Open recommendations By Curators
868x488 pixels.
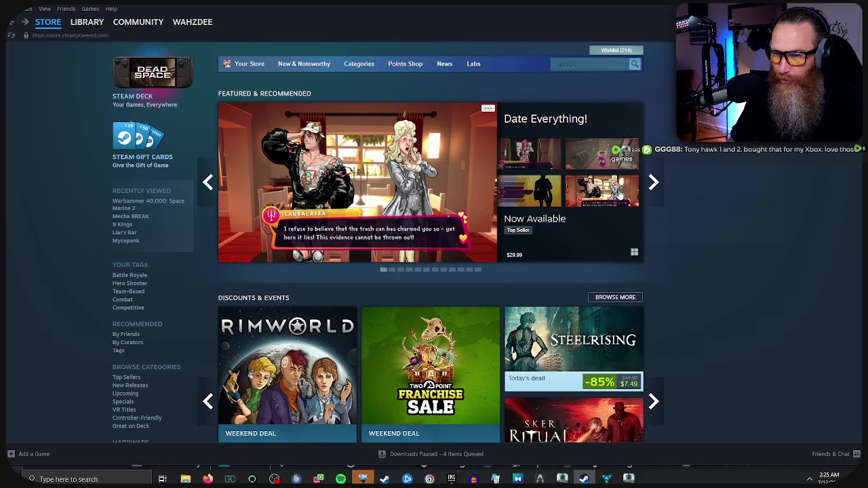(127, 342)
